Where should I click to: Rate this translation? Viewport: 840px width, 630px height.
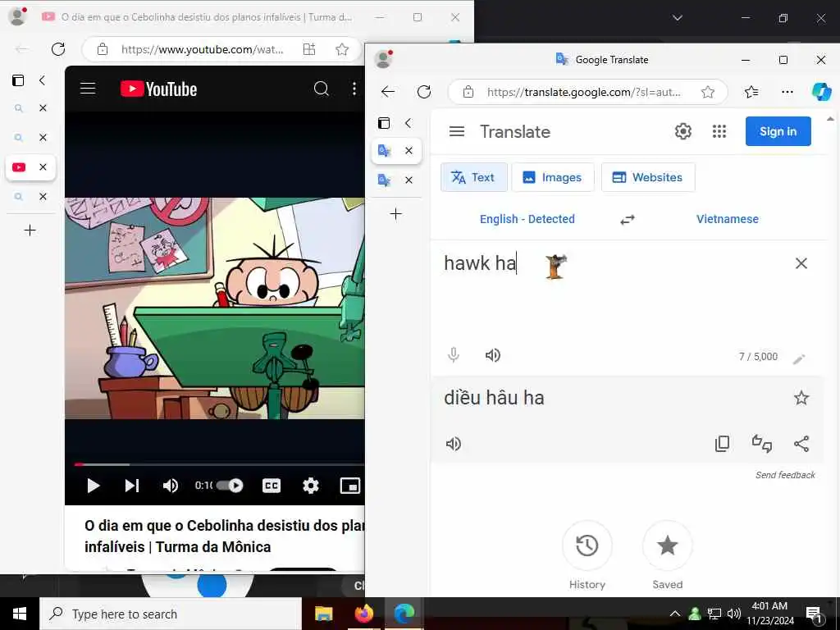(x=762, y=444)
